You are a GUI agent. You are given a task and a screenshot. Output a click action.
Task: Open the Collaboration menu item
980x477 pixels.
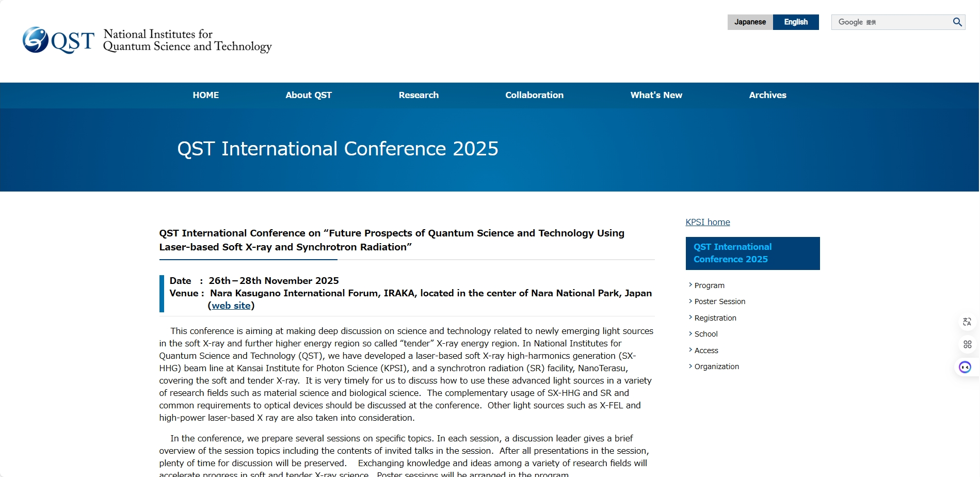(534, 95)
